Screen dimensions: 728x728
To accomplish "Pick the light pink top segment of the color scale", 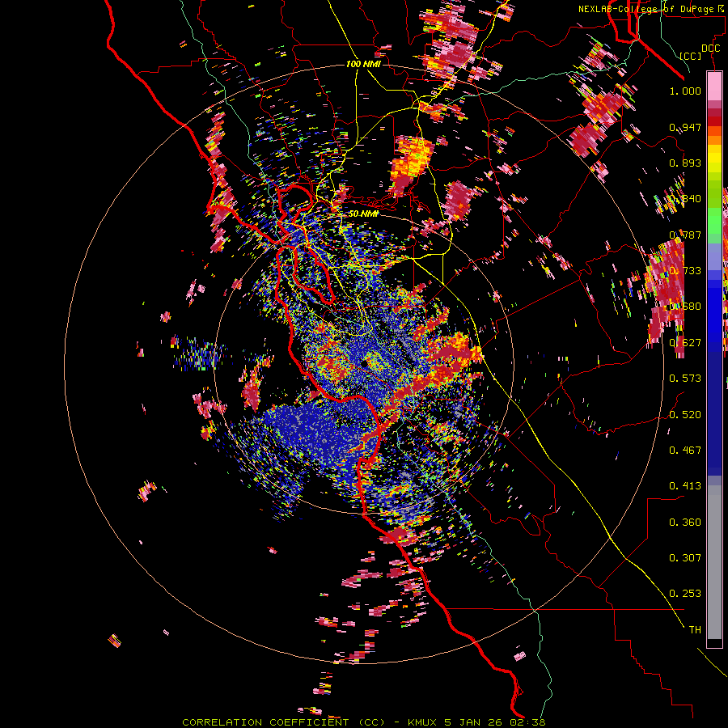I will (714, 87).
